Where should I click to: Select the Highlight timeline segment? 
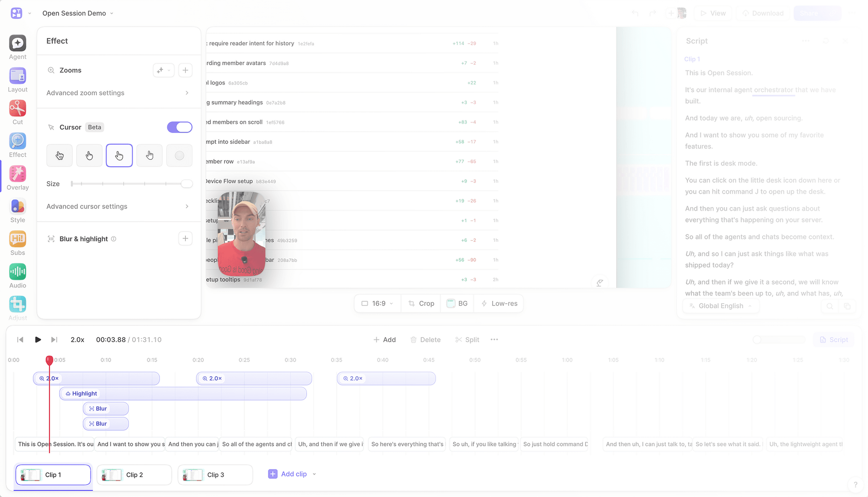click(x=183, y=394)
